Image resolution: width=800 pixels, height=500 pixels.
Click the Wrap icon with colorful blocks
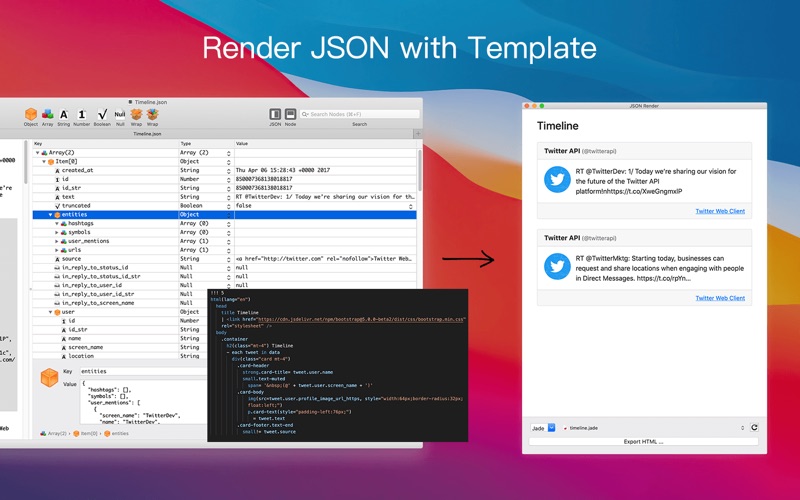click(x=153, y=116)
